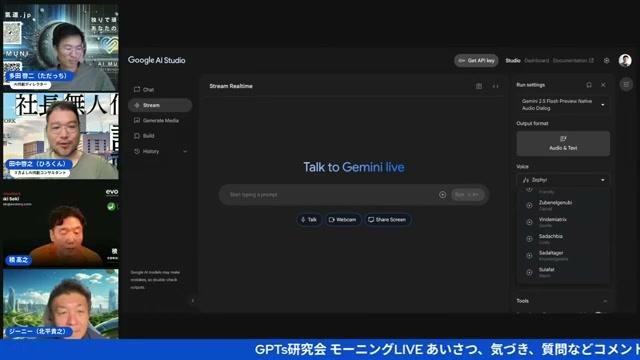The width and height of the screenshot is (640, 360).
Task: Choose the Zubenelgenubi voice
Action: click(x=563, y=205)
